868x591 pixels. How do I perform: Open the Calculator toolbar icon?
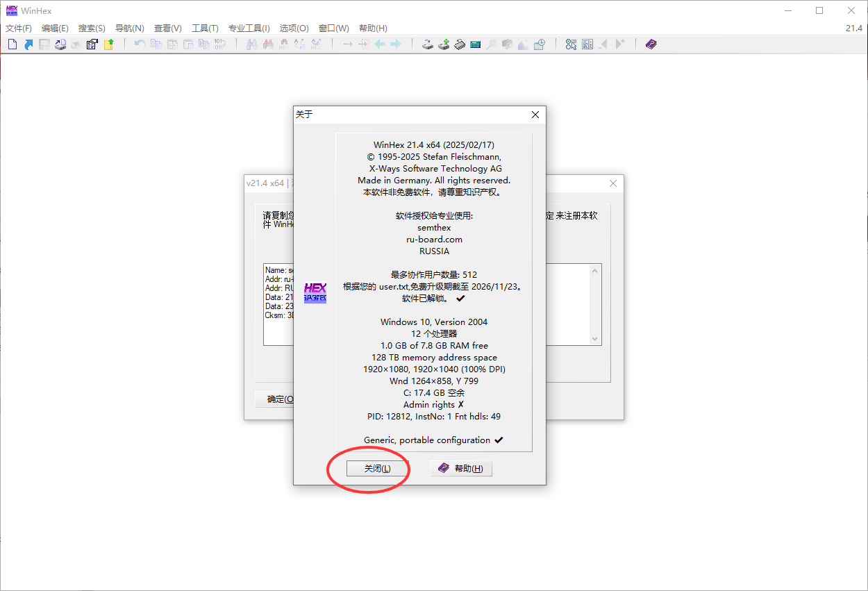coord(475,44)
